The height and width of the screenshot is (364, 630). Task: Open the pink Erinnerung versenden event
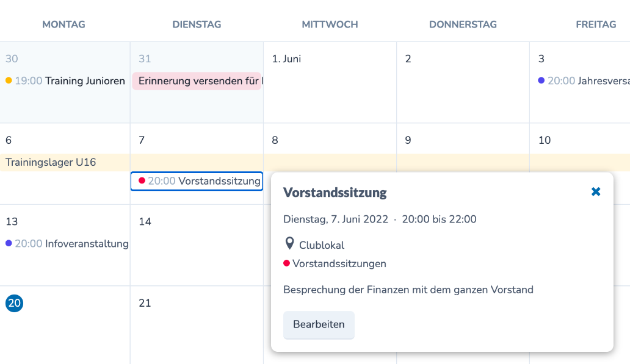coord(197,81)
